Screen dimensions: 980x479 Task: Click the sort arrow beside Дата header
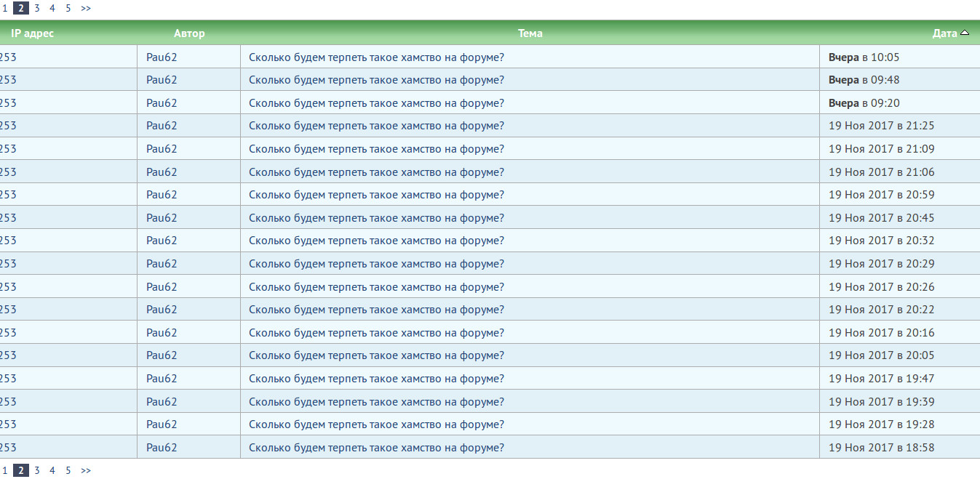click(x=965, y=33)
